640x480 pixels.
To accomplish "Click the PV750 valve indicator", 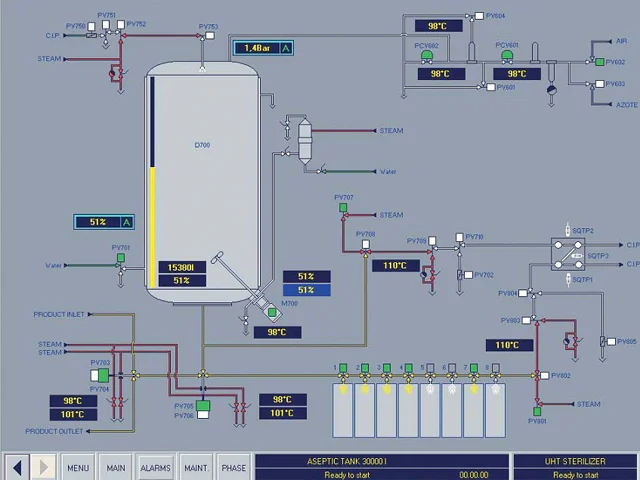I will [x=91, y=27].
